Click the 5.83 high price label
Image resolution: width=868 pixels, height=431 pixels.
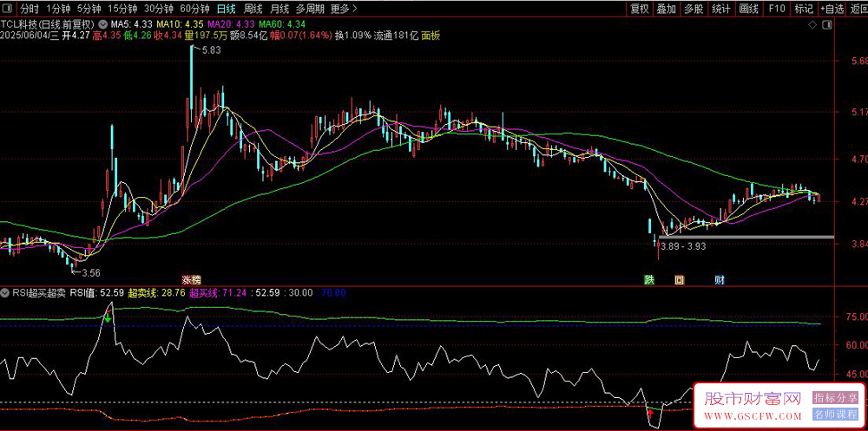(211, 49)
